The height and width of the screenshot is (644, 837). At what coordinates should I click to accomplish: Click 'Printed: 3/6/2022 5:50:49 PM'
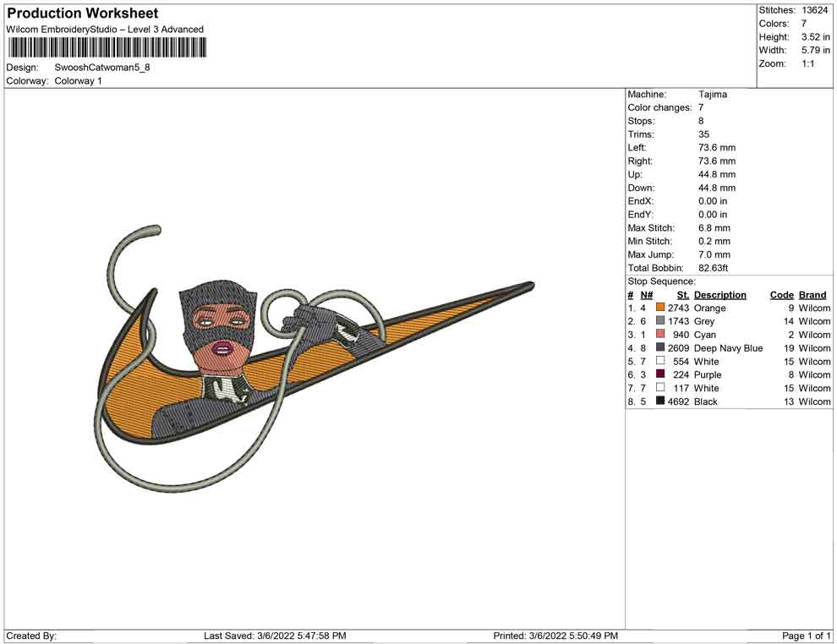[x=555, y=636]
